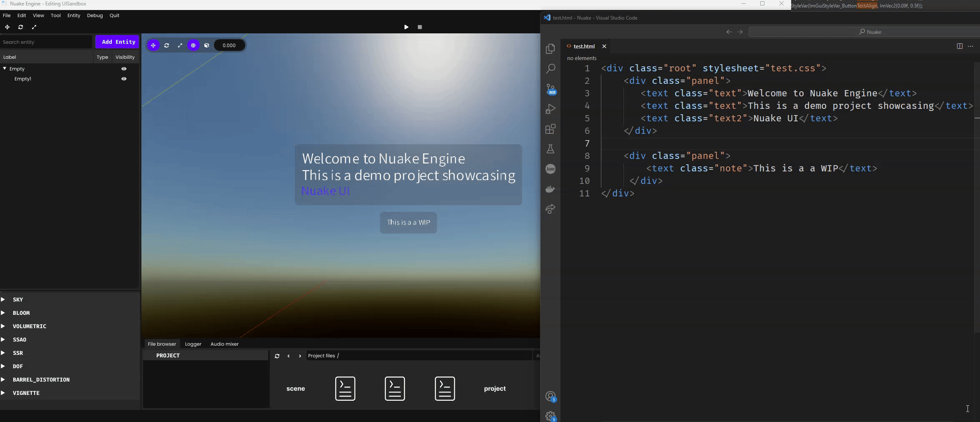Go back in file browser

[x=289, y=356]
